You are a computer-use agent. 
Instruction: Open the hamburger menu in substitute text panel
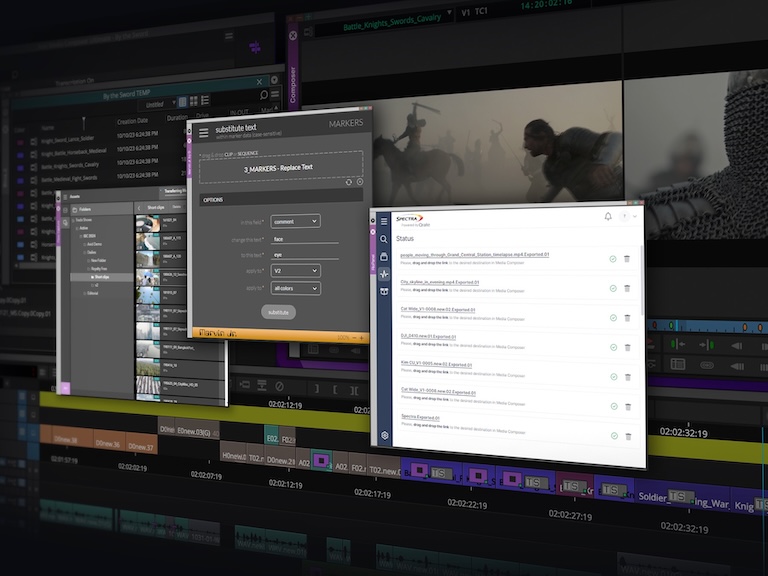[x=204, y=132]
